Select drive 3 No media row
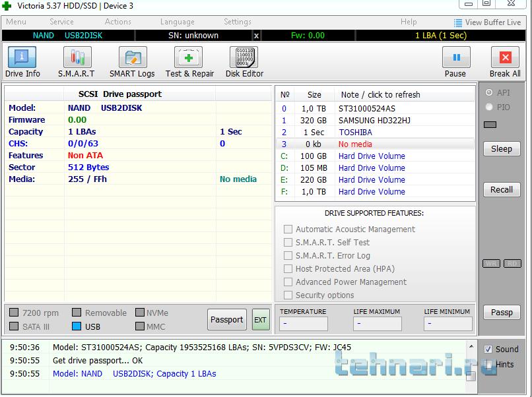 pos(376,144)
